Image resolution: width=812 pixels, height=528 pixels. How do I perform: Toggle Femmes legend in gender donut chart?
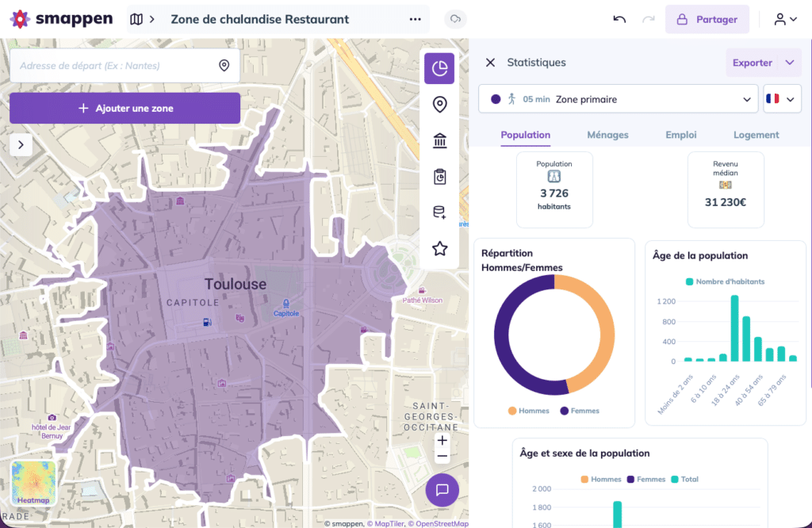click(580, 411)
